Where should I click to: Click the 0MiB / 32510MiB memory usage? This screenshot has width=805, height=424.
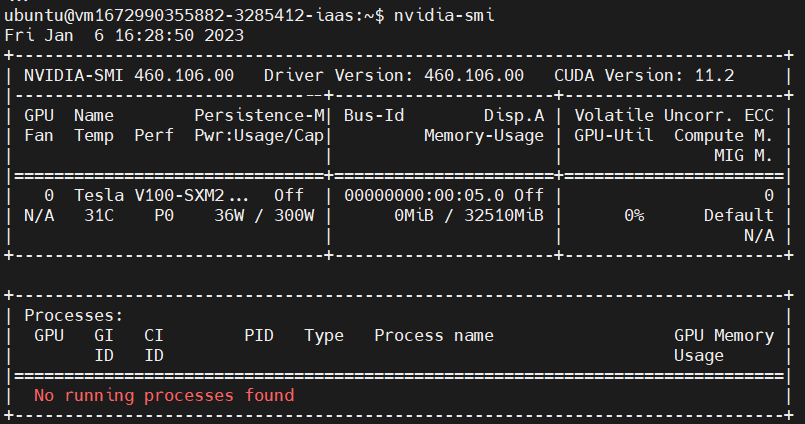pos(469,216)
